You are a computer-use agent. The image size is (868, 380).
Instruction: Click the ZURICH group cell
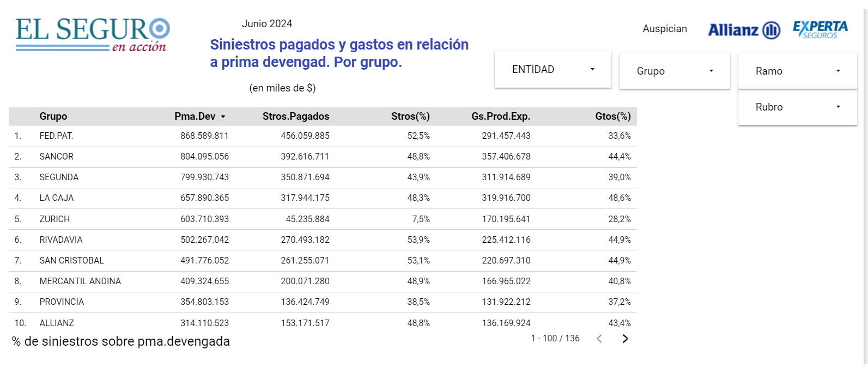(54, 219)
